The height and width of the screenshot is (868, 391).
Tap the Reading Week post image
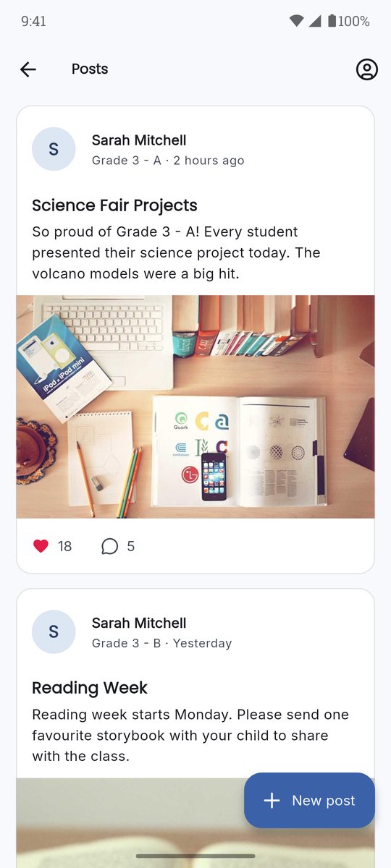195,823
